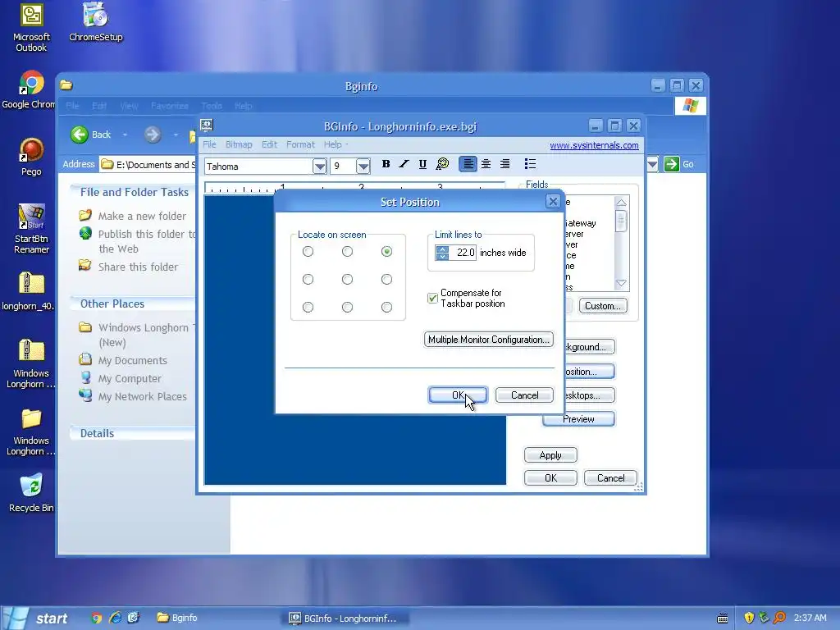Open ChromeSetup desktop icon
This screenshot has height=630, width=840.
96,22
